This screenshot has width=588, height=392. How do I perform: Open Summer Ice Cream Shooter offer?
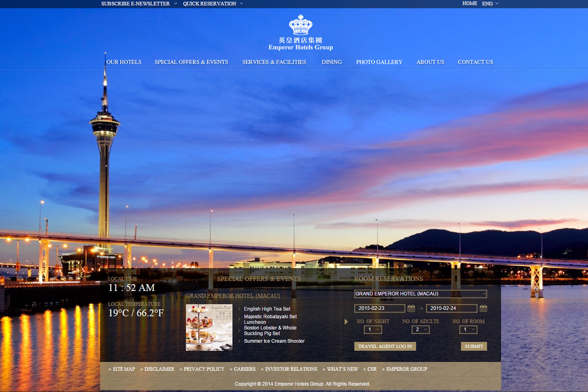click(274, 341)
